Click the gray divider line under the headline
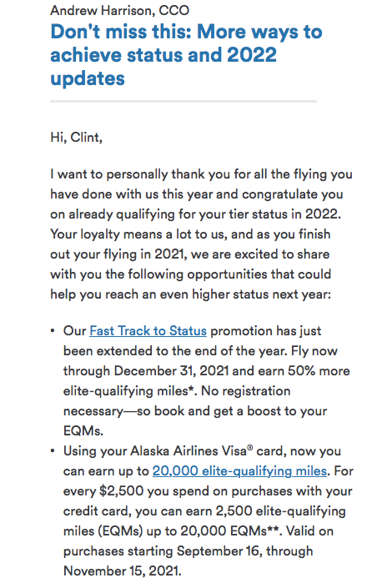 (183, 101)
